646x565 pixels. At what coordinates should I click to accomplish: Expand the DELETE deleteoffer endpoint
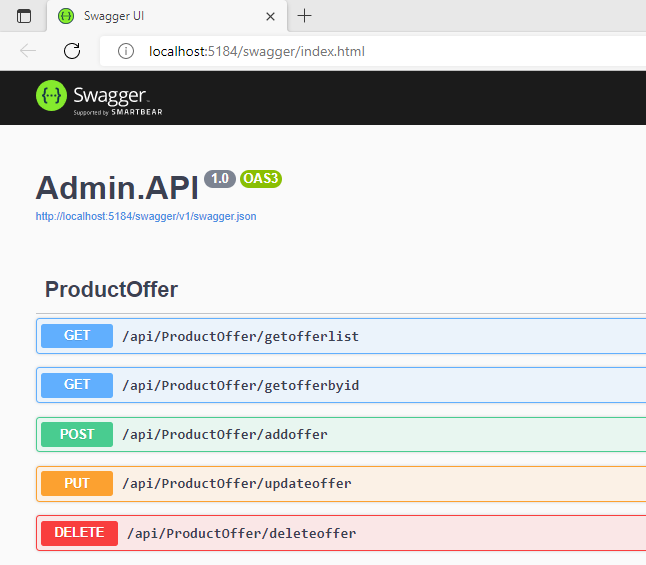pos(341,533)
